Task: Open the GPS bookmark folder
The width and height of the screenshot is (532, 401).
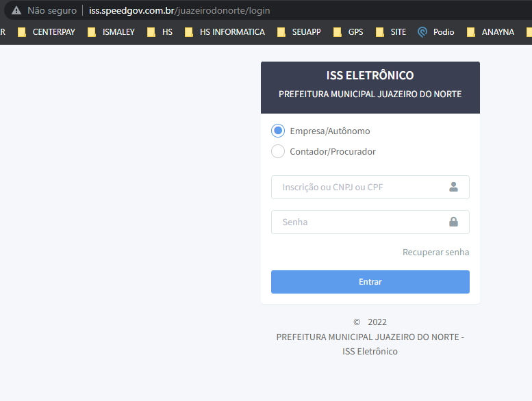Action: coord(348,32)
